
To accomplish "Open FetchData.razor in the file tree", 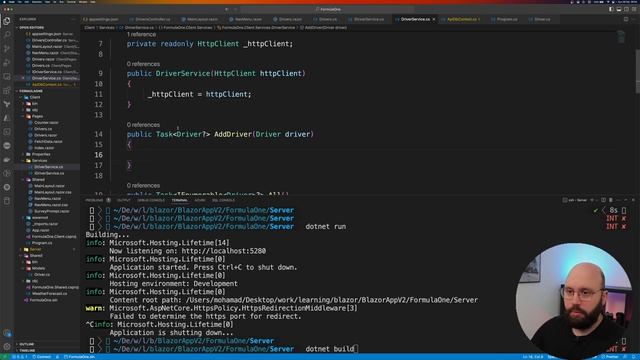I will click(48, 142).
